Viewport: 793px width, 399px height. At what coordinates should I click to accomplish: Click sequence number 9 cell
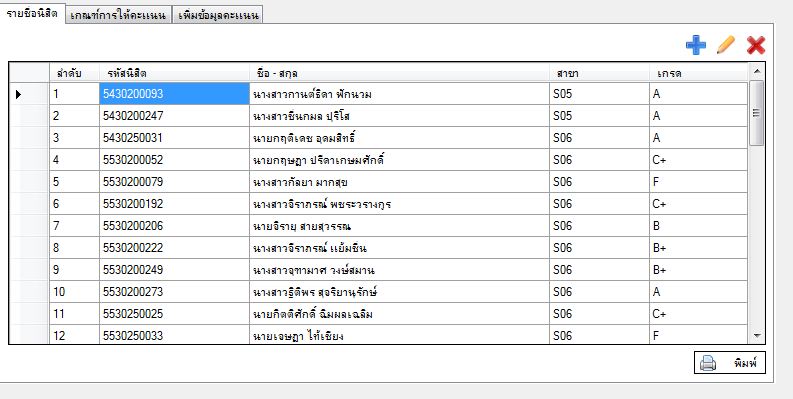(x=74, y=270)
